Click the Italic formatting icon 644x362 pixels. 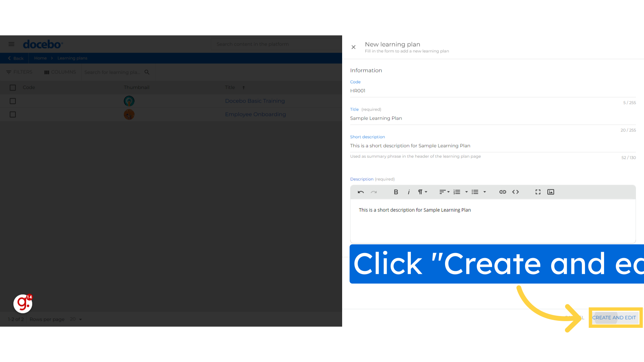[409, 192]
